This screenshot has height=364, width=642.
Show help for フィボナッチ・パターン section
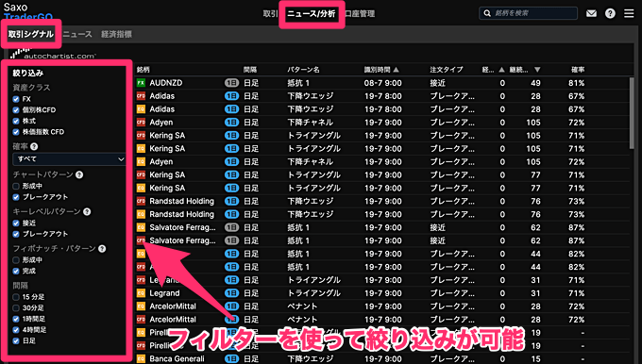pos(102,248)
